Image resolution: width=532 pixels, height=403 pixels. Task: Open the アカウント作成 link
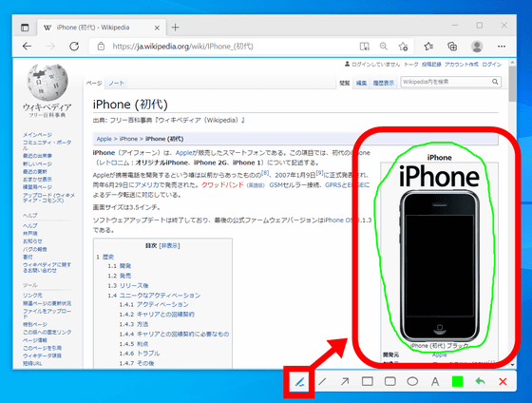coord(462,65)
